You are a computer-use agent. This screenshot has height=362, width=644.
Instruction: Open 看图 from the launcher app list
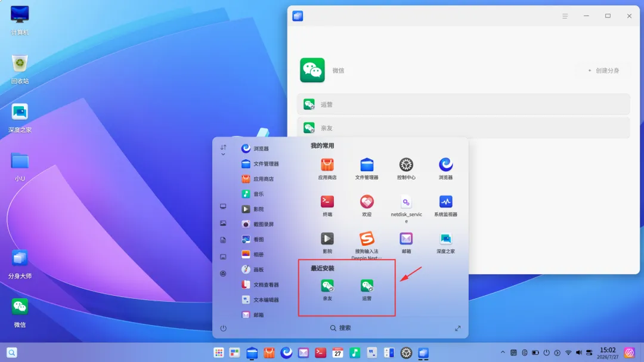(x=253, y=239)
